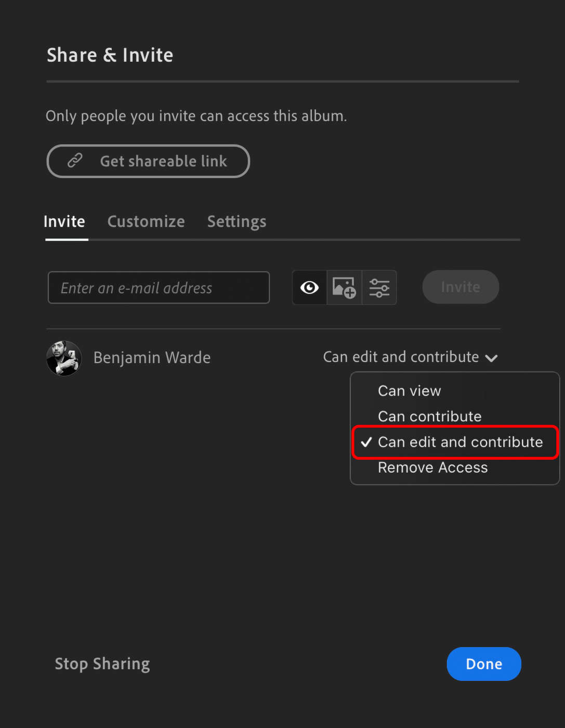Select the sliders edit permission icon
This screenshot has height=728, width=565.
coord(379,288)
